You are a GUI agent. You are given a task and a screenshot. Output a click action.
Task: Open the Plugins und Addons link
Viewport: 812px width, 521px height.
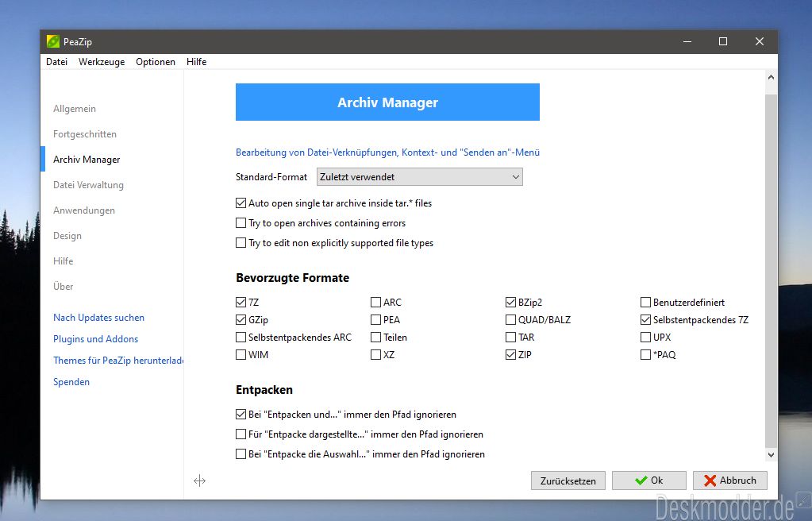pos(96,339)
